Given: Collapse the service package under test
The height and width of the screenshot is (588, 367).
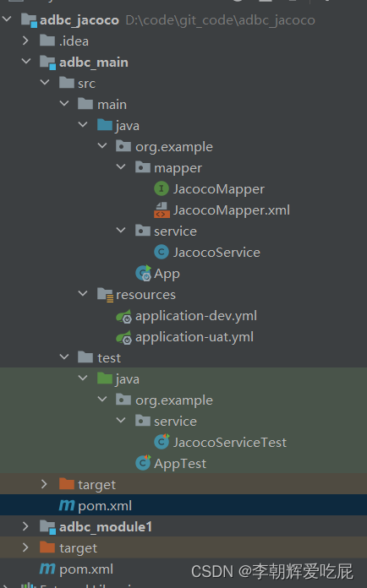Looking at the screenshot, I should [x=121, y=420].
